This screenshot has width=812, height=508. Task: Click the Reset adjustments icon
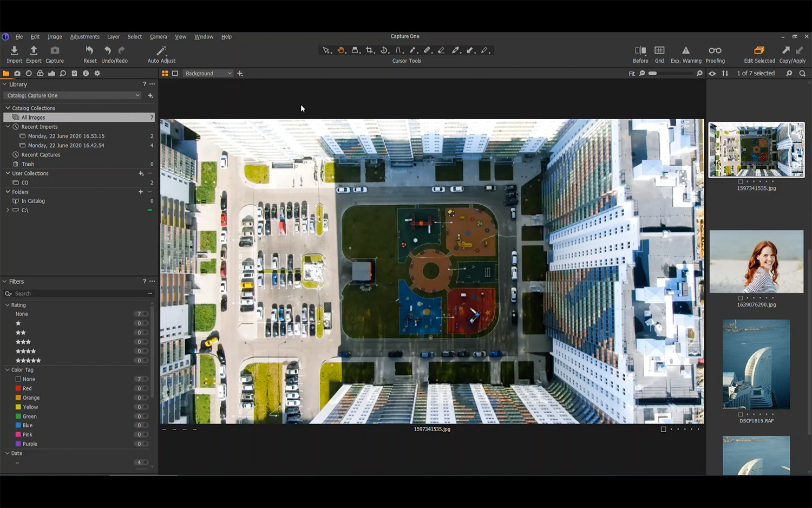(x=90, y=51)
